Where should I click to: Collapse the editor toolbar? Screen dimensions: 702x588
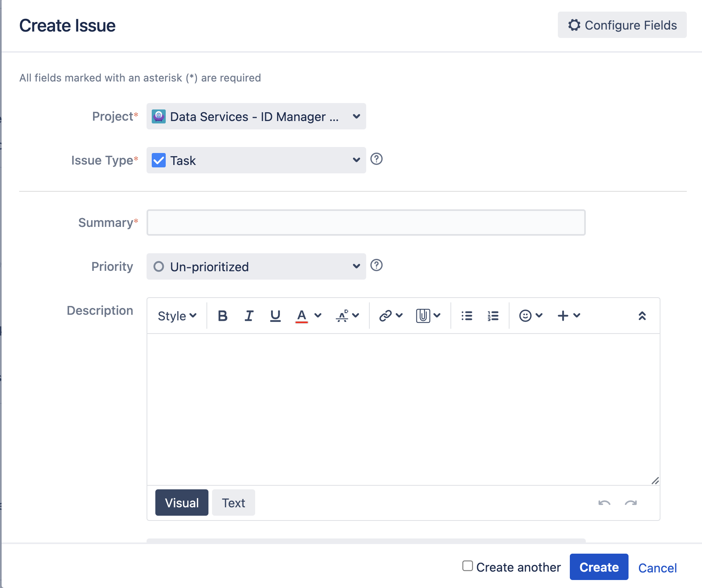642,316
